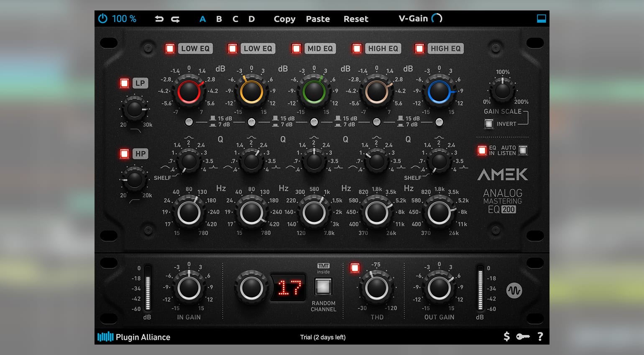The width and height of the screenshot is (644, 355).
Task: Click the output level dB meter
Action: 480,288
